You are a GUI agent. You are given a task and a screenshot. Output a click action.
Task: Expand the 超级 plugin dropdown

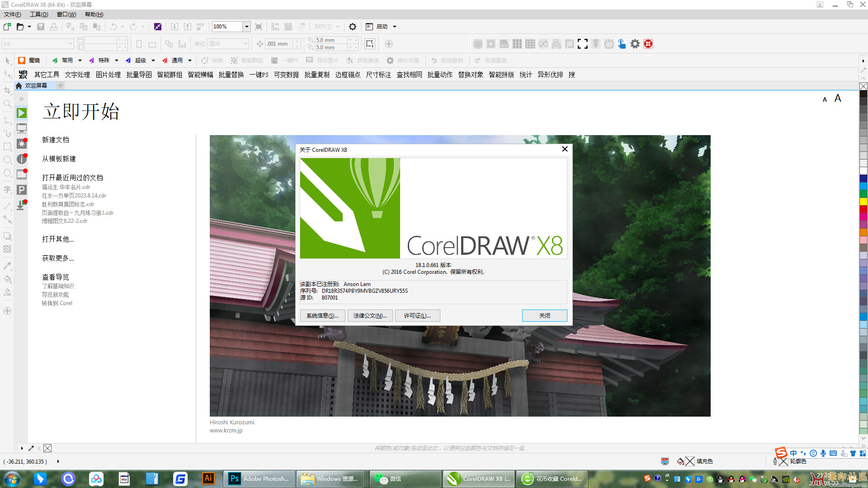coord(153,61)
